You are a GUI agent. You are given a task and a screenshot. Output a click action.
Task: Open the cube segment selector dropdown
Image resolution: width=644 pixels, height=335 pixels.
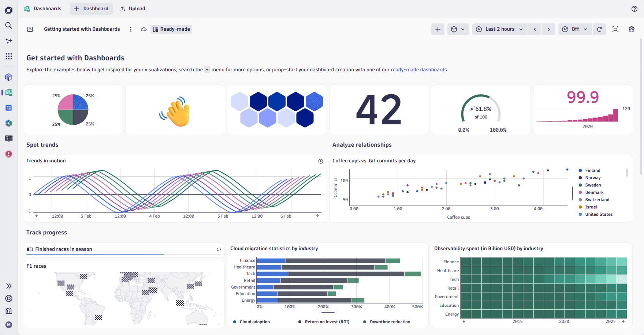pyautogui.click(x=458, y=29)
